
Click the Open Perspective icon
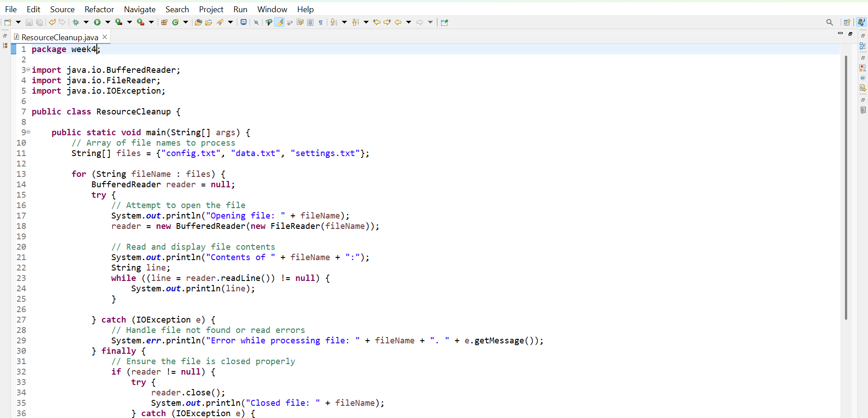(x=847, y=22)
